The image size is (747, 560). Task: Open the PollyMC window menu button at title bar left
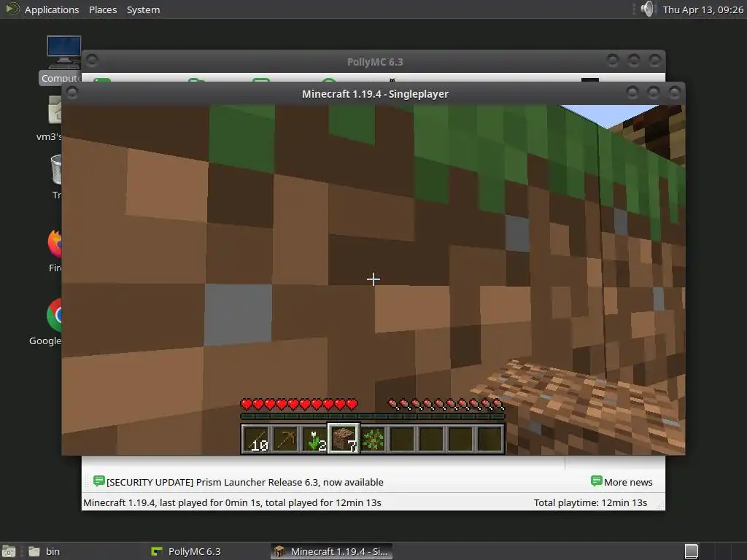click(92, 61)
